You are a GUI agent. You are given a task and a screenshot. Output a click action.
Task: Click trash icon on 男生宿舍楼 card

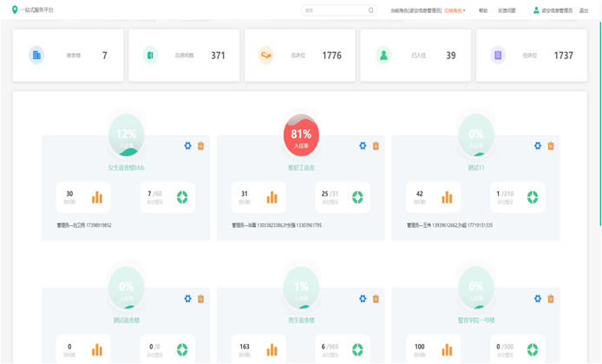(x=376, y=299)
